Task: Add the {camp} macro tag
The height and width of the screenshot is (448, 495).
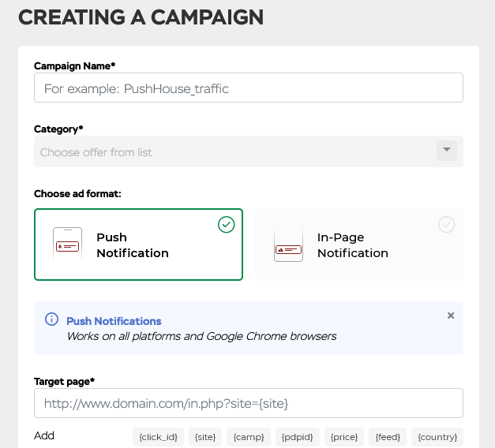Action: click(249, 437)
